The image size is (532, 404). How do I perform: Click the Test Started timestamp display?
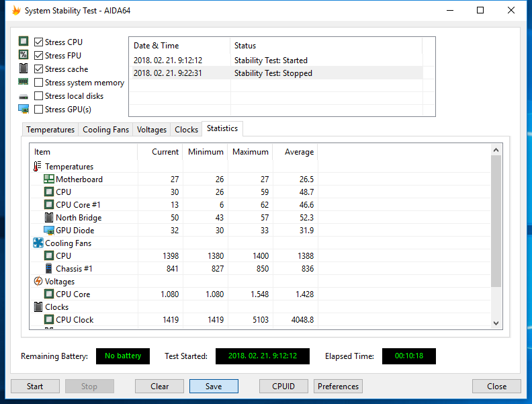click(263, 356)
